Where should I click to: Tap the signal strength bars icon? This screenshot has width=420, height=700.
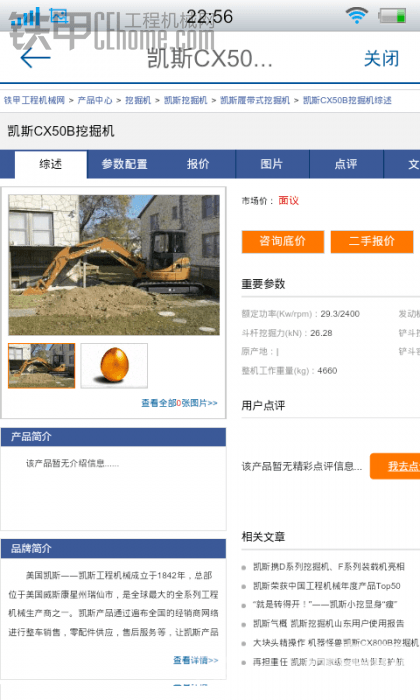[26, 17]
